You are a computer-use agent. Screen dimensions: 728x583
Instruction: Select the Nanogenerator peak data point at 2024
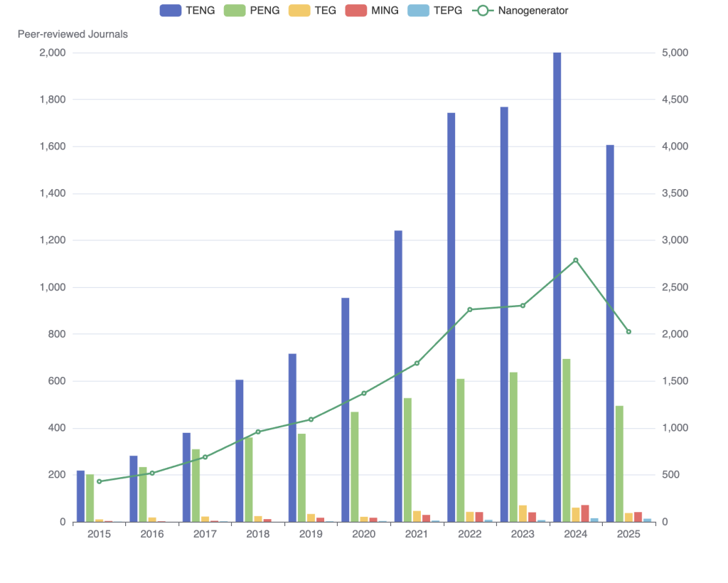click(576, 260)
